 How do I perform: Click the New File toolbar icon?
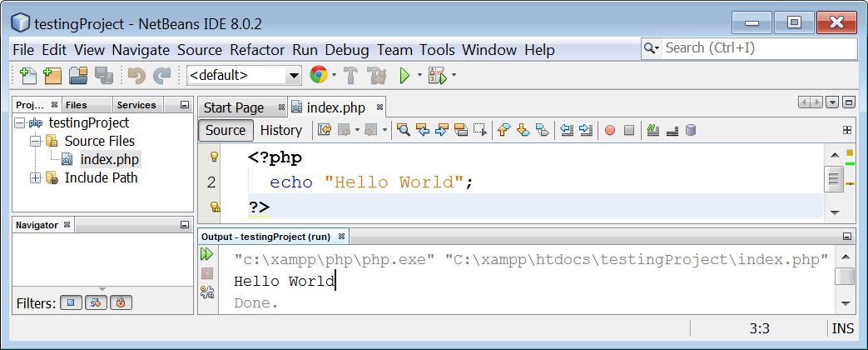27,75
